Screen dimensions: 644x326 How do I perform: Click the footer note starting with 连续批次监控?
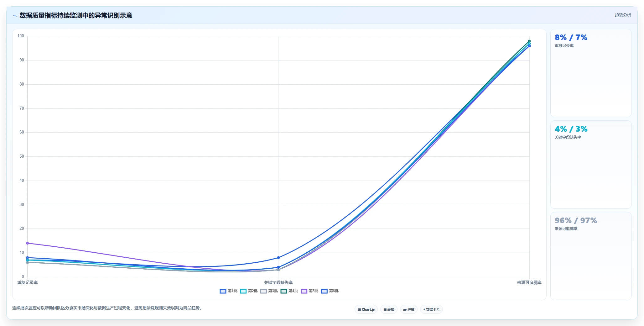[x=108, y=308]
